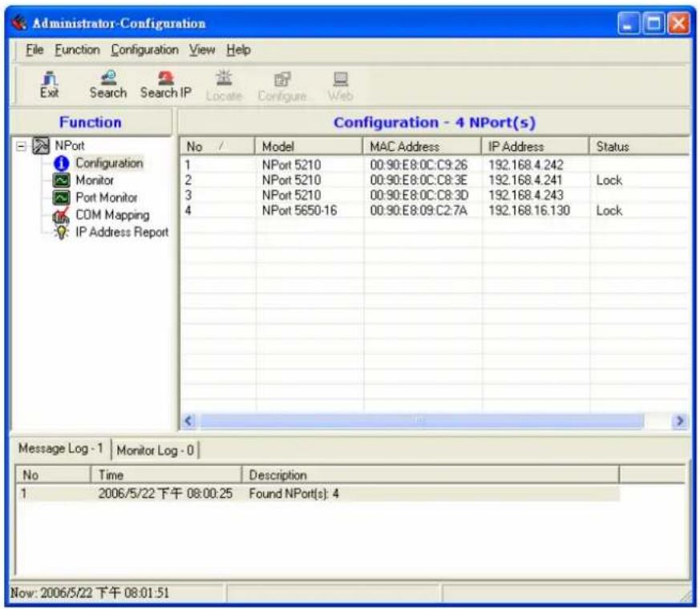Select device row with IP 192.168.4.241
Screen dimensions: 700x609
(435, 180)
